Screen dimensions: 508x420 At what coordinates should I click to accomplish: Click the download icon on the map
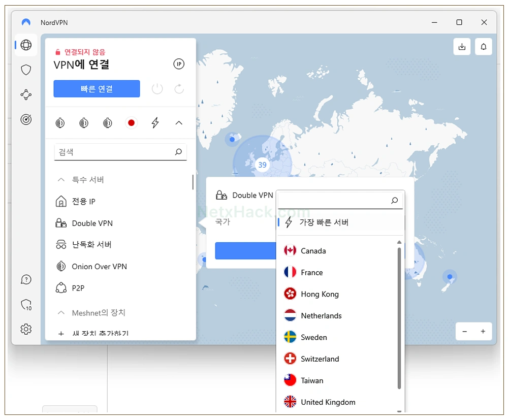462,47
